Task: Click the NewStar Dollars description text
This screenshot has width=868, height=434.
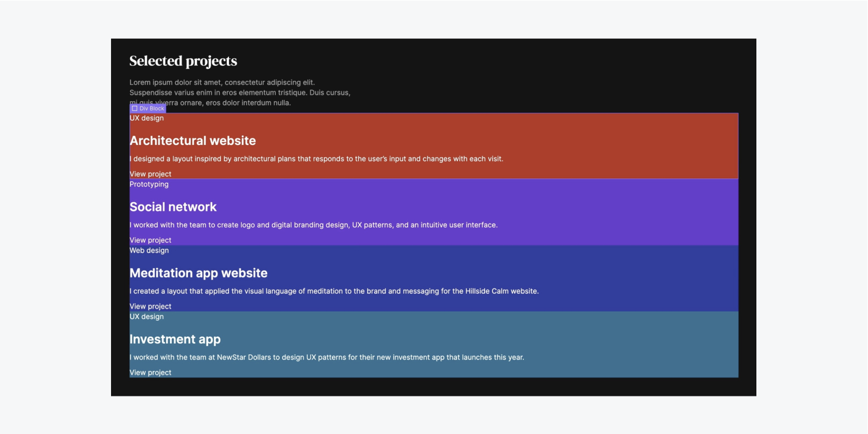Action: [327, 357]
